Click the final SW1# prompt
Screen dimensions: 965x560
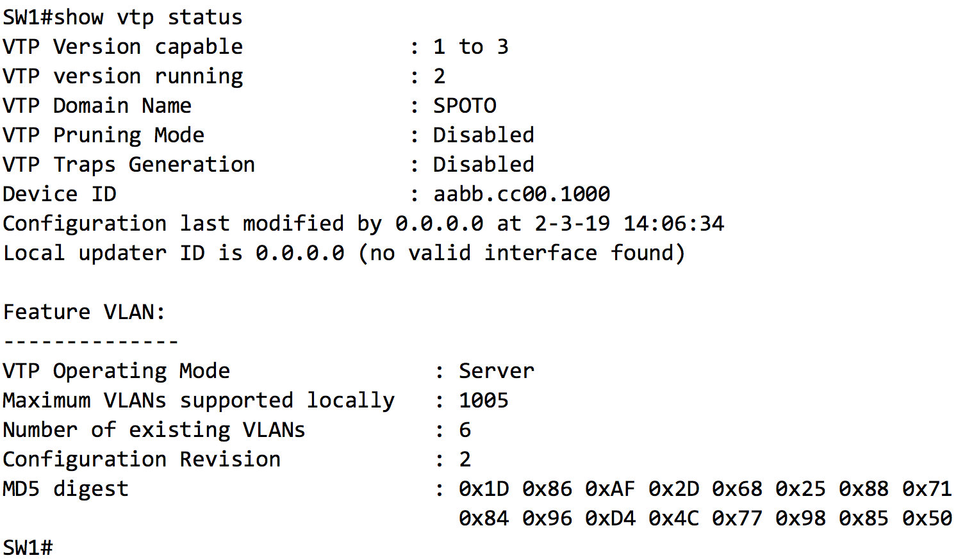coord(28,548)
